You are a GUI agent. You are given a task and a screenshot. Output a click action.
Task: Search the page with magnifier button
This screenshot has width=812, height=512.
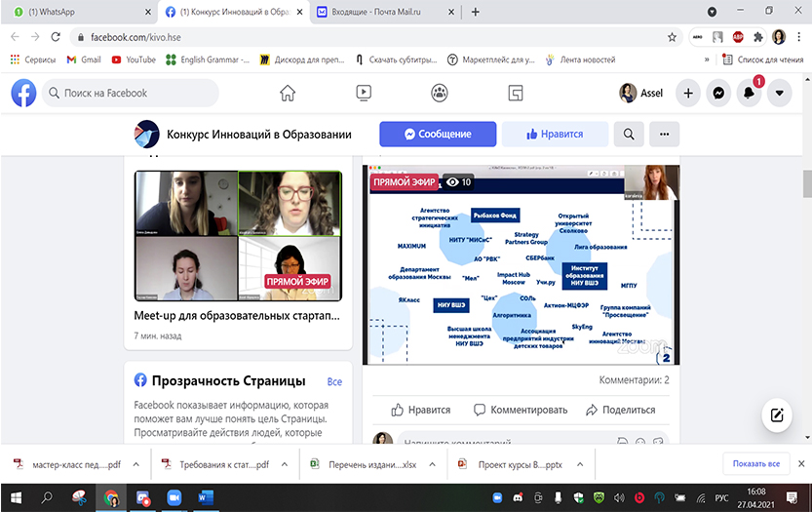pos(629,134)
